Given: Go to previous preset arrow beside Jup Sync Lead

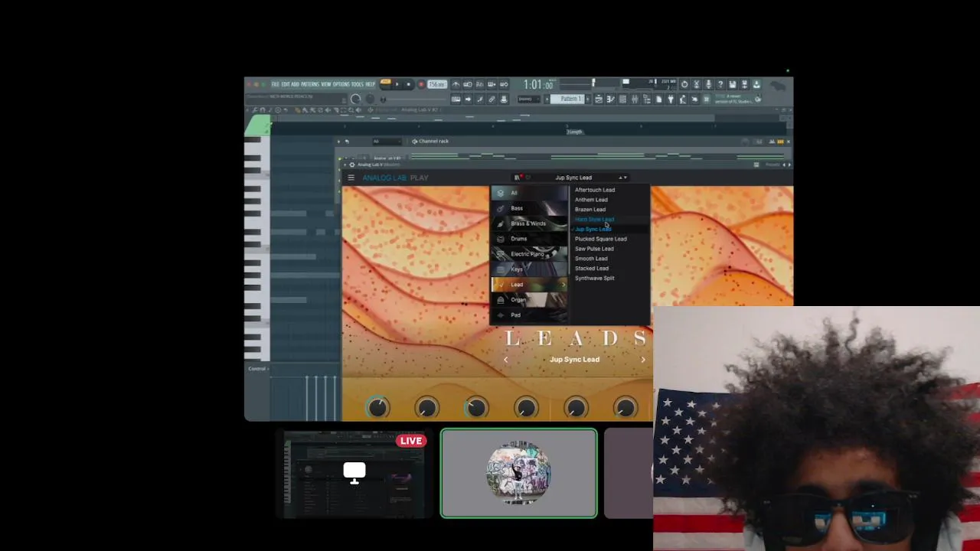Looking at the screenshot, I should coord(505,360).
